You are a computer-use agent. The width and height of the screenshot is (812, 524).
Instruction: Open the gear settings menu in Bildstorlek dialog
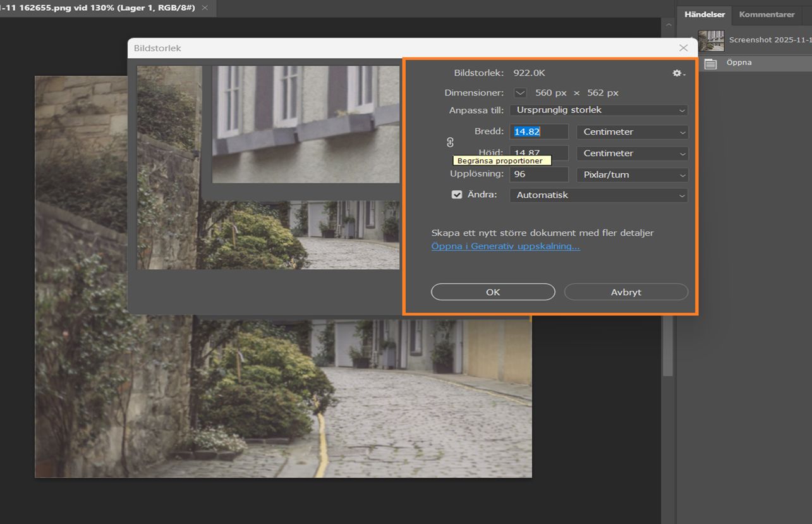pos(679,73)
